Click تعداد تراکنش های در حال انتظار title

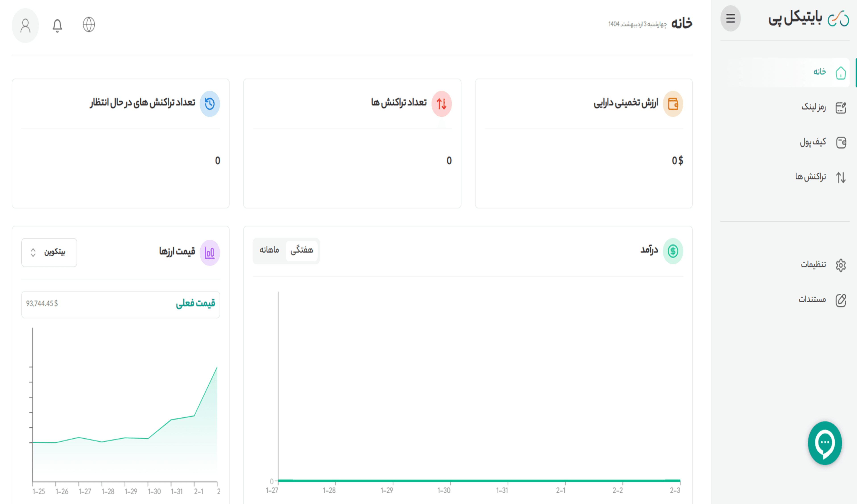tap(142, 102)
